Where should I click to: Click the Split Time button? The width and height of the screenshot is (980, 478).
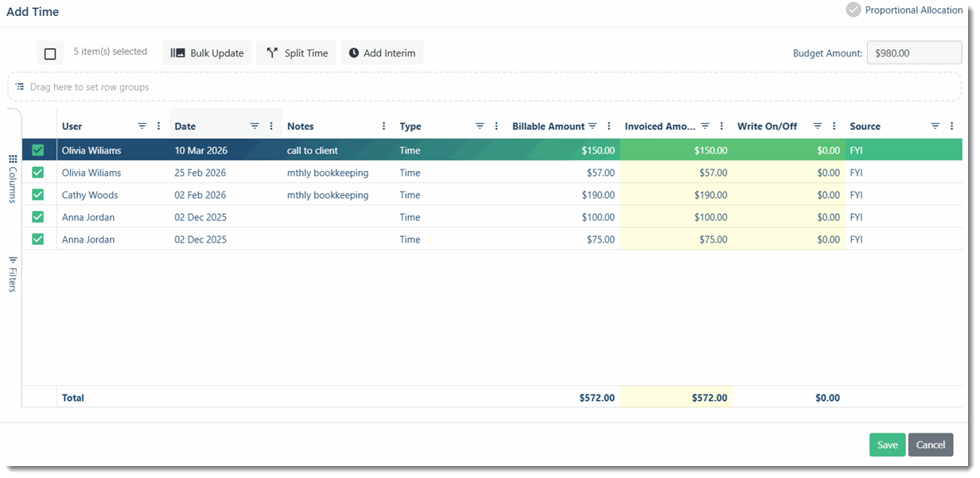click(x=297, y=53)
